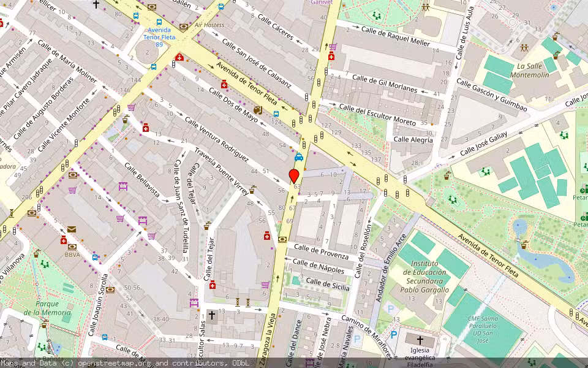The height and width of the screenshot is (368, 588).
Task: Click the 'Parque de la Memoria' label
Action: pos(47,308)
